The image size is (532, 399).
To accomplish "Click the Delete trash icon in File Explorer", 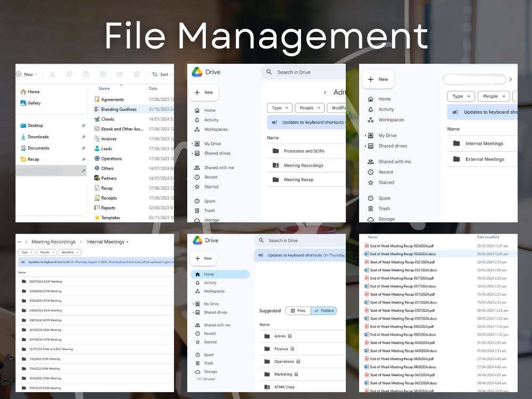I will tap(137, 74).
